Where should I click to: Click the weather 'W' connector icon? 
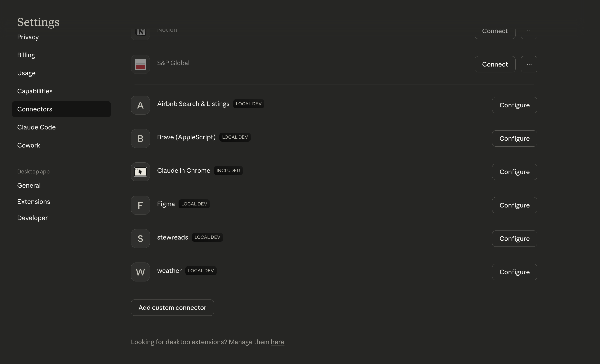140,272
